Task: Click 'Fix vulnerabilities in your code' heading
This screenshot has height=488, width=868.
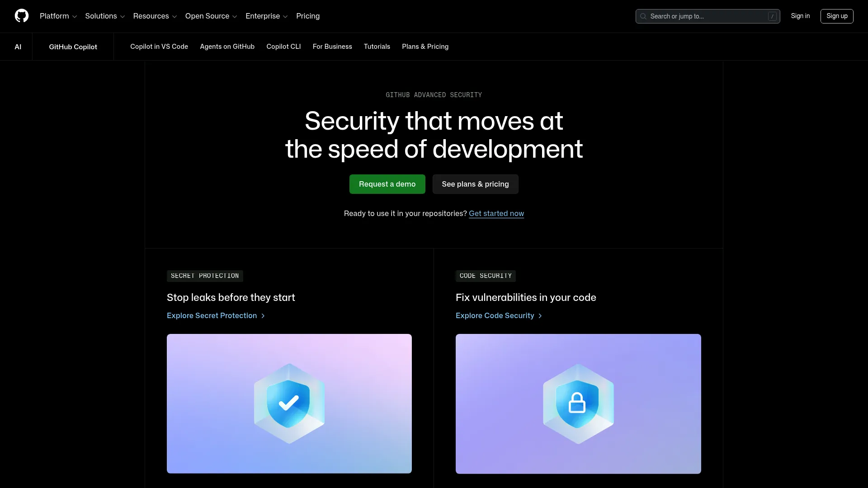Action: [526, 297]
